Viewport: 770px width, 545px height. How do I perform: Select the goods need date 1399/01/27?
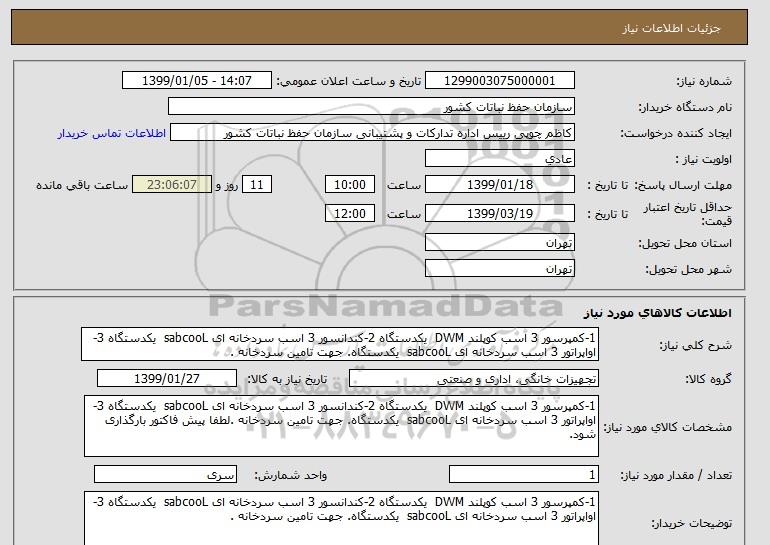[x=167, y=379]
